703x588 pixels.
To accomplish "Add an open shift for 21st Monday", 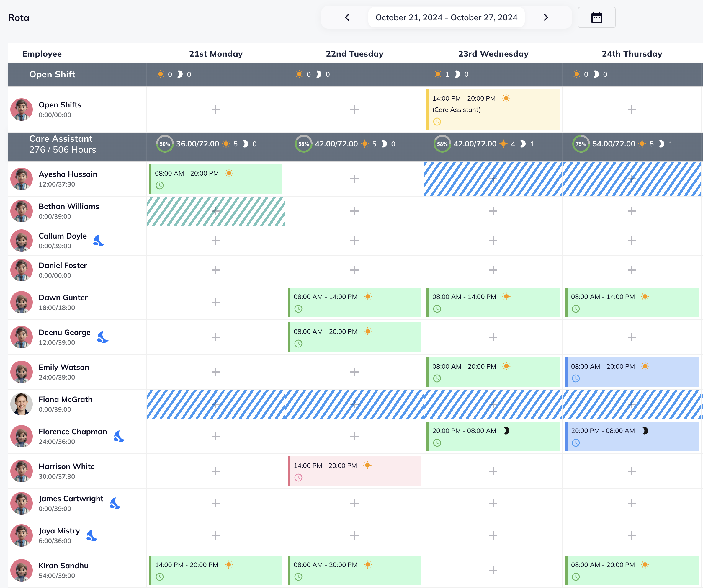I will coord(215,110).
